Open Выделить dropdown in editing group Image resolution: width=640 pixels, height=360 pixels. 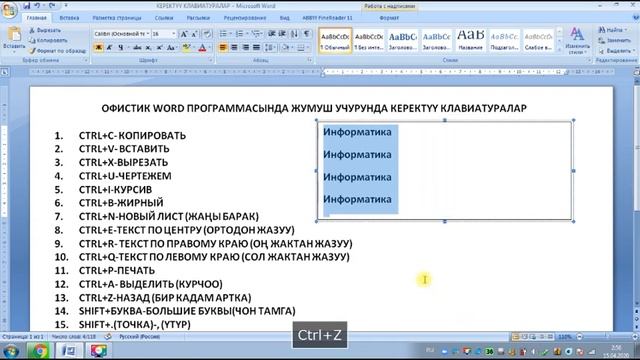coord(616,51)
